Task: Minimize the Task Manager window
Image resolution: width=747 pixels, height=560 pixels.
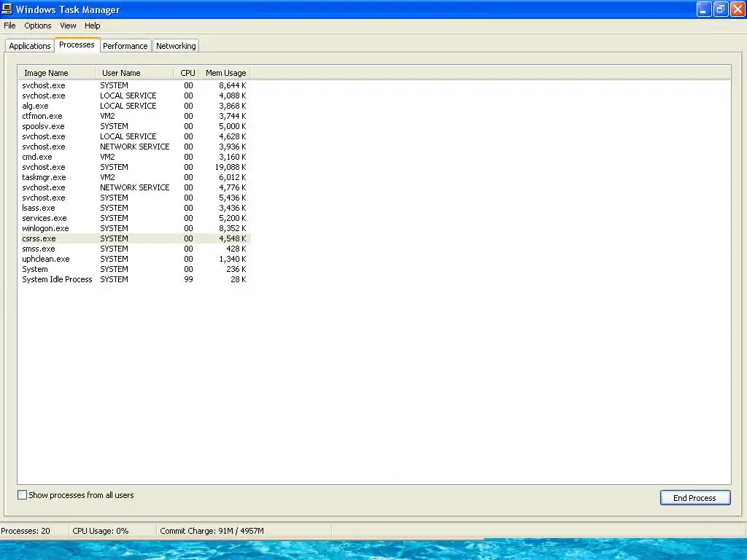Action: [704, 9]
